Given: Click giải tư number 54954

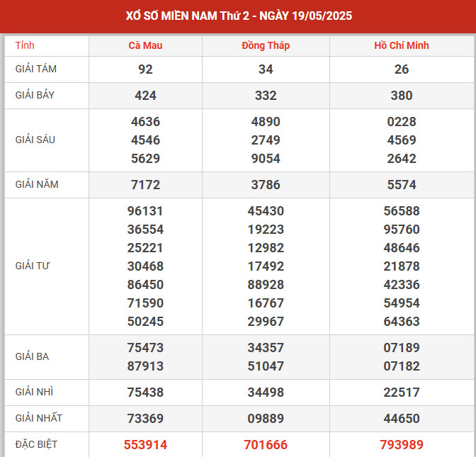Looking at the screenshot, I should coord(402,303).
